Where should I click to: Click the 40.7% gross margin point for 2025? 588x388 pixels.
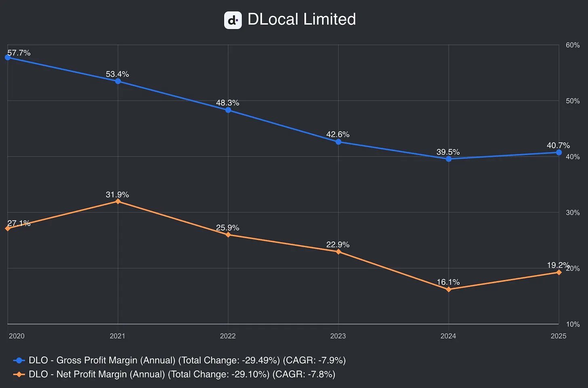point(559,152)
